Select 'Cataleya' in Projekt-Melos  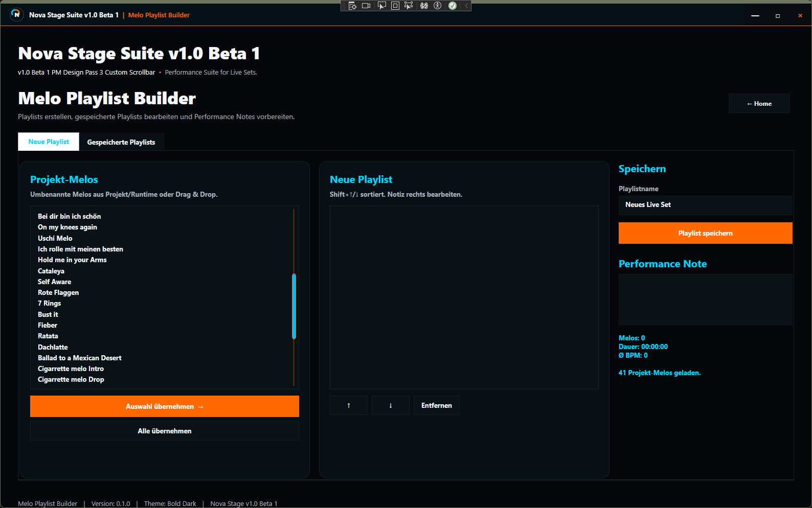(51, 271)
